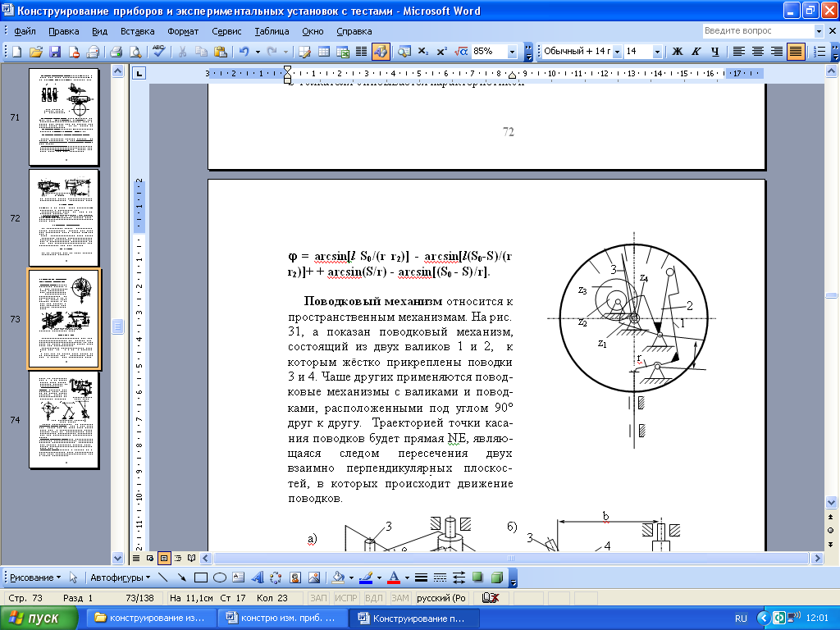Viewport: 840px width, 630px height.
Task: Align text right
Action: (x=776, y=52)
